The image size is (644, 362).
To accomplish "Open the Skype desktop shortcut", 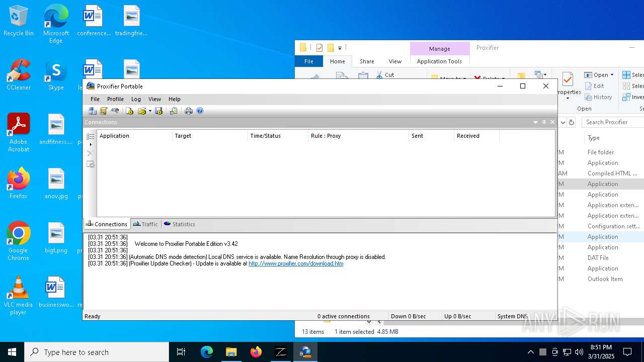I will point(56,75).
